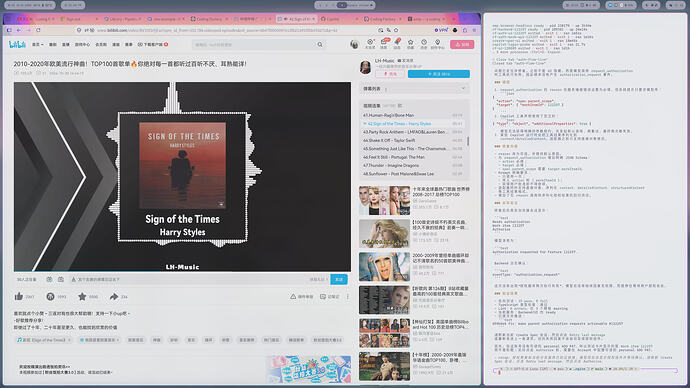The height and width of the screenshot is (388, 690).
Task: Click the thumbs-up like icon below the video
Action: 18,296
